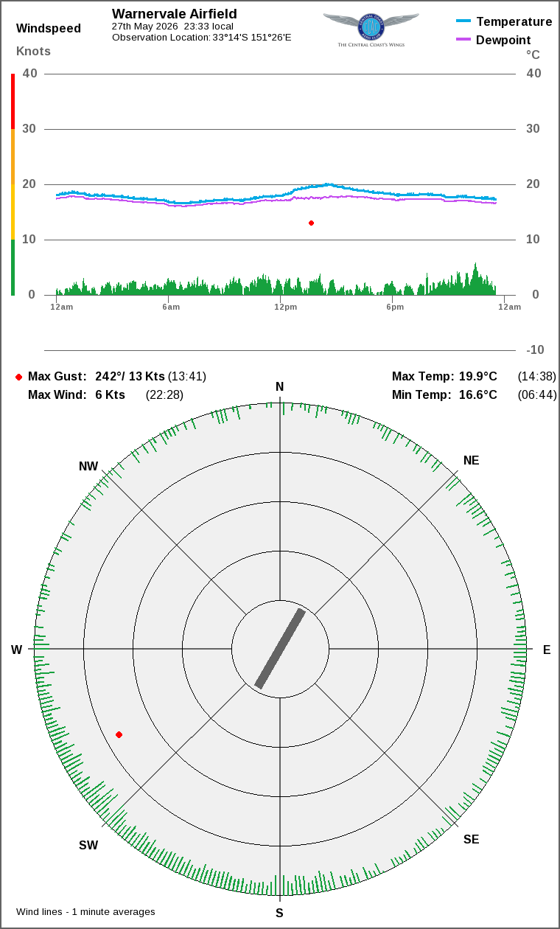Click the S compass label
The width and height of the screenshot is (560, 929).
click(x=279, y=913)
